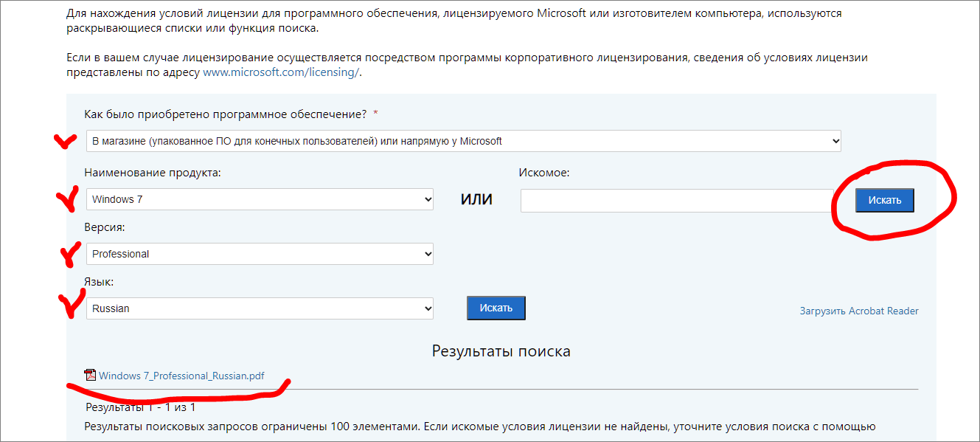Click the Искать button next to the search field
Viewport: 980px width, 442px height.
885,200
